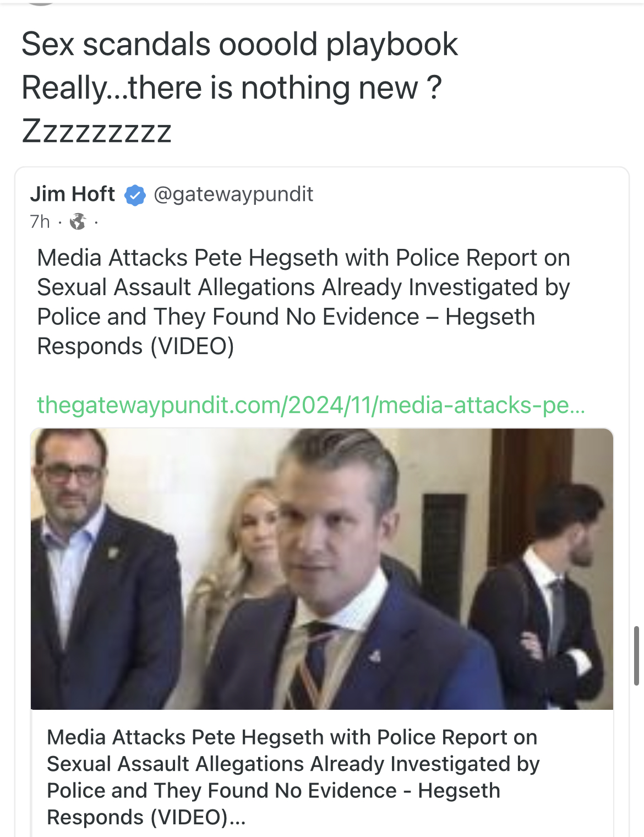Image resolution: width=644 pixels, height=837 pixels.
Task: Click the link preview headline below the photo
Action: (x=292, y=776)
